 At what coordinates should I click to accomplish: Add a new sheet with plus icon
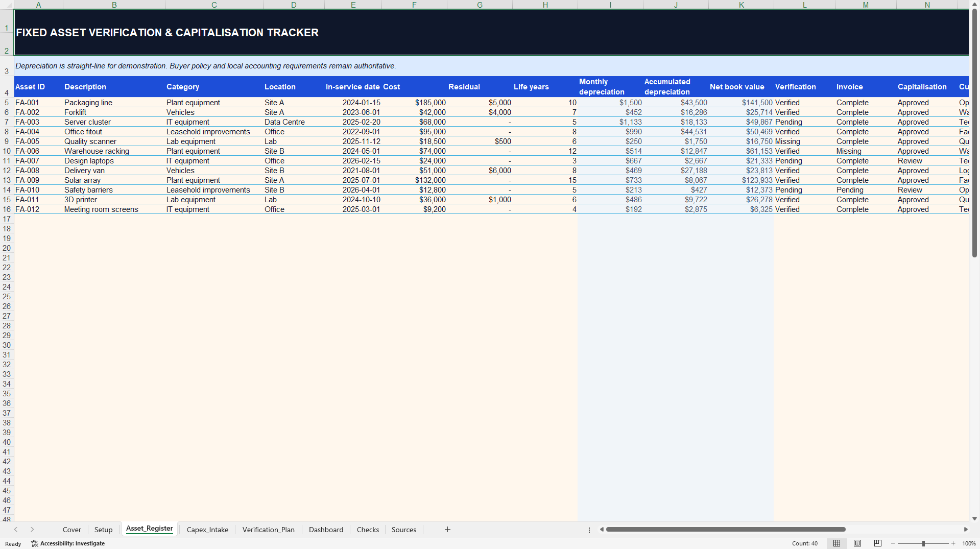[447, 530]
